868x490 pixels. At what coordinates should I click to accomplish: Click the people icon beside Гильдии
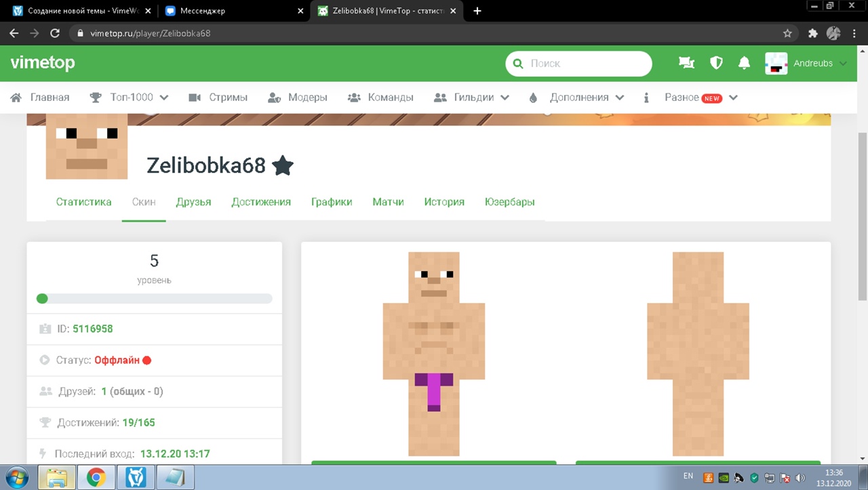[441, 98]
